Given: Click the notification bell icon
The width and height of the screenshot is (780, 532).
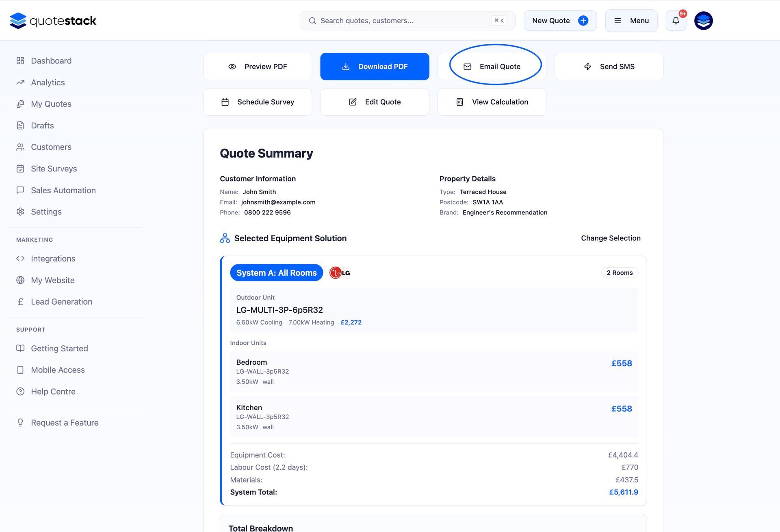Looking at the screenshot, I should [x=676, y=21].
